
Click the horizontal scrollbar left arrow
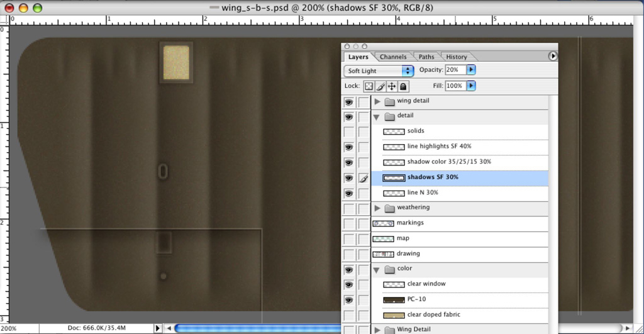click(169, 328)
